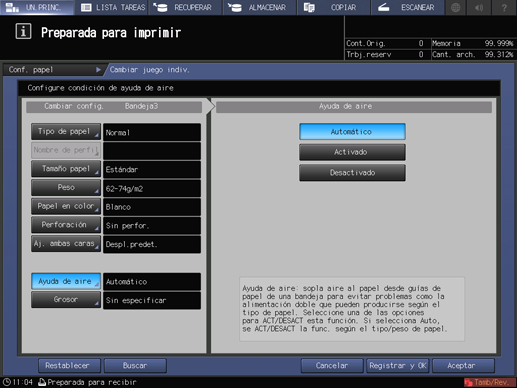The image size is (517, 388).
Task: Click the Bandeja3 tray label
Action: (x=141, y=106)
